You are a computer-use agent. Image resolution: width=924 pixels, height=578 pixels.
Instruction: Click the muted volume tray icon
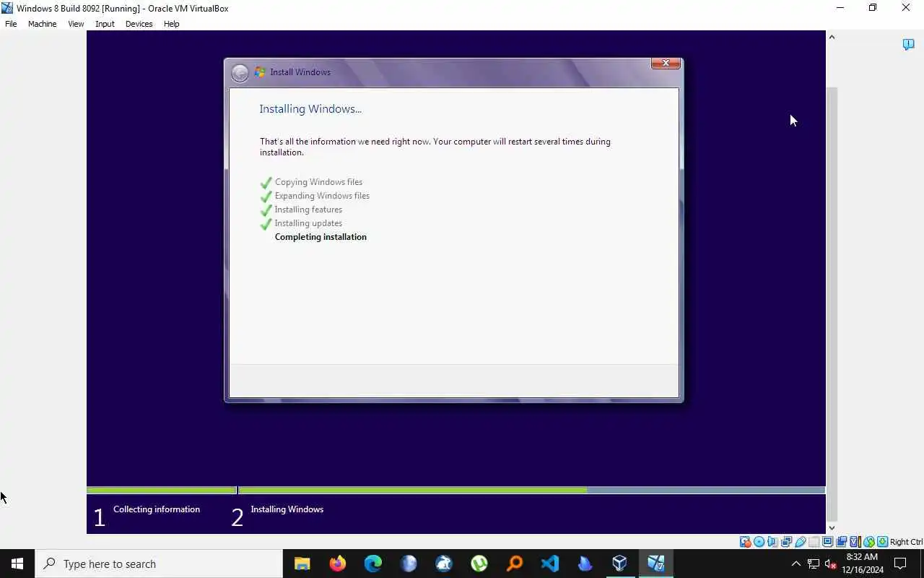pos(831,564)
